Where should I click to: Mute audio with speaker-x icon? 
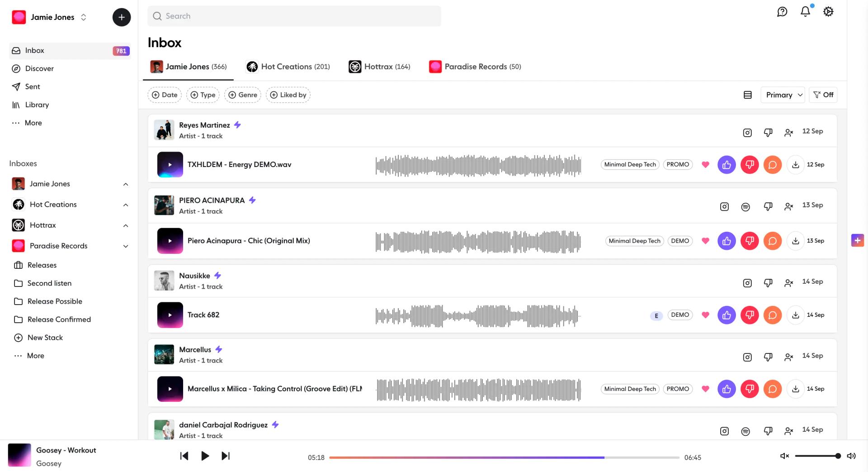coord(784,456)
